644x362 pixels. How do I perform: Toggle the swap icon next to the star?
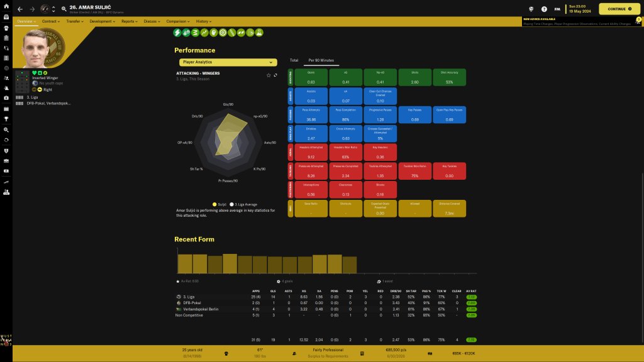coord(275,75)
